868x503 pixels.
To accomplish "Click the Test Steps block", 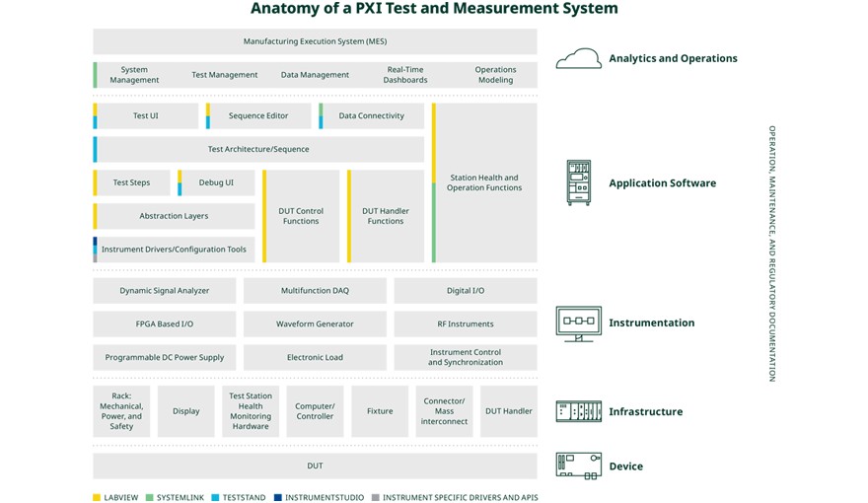I will tap(132, 182).
